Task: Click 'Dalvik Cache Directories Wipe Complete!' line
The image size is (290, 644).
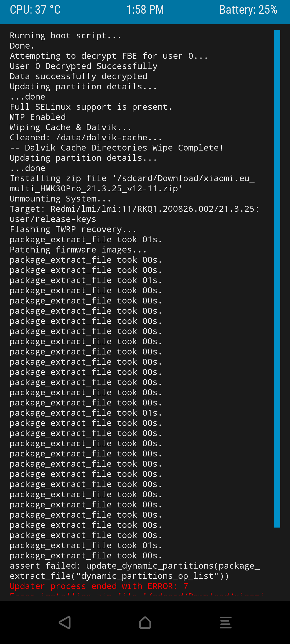Action: tap(117, 148)
